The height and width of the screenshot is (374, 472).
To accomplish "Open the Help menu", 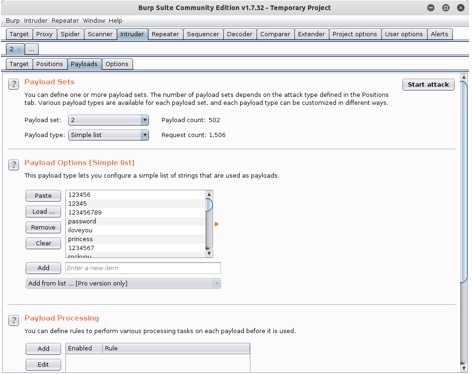I will pyautogui.click(x=115, y=21).
